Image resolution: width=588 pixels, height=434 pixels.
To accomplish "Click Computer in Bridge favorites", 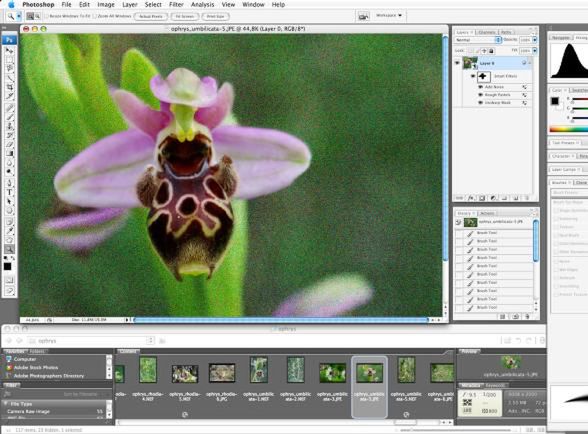I will point(25,359).
